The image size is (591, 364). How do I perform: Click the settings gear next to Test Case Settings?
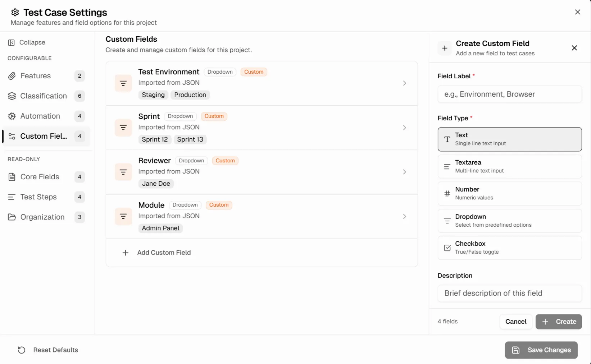15,12
